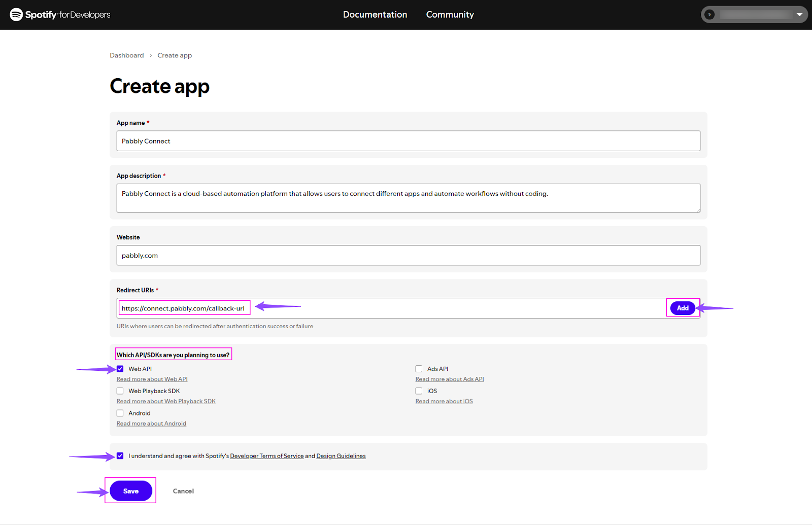Expand the account dropdown arrow
The image size is (812, 525).
[x=799, y=15]
